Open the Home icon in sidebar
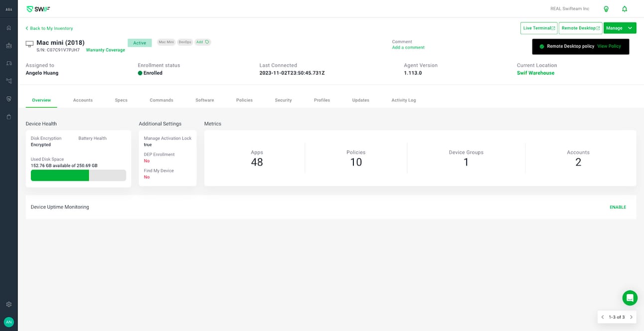 pos(8,27)
